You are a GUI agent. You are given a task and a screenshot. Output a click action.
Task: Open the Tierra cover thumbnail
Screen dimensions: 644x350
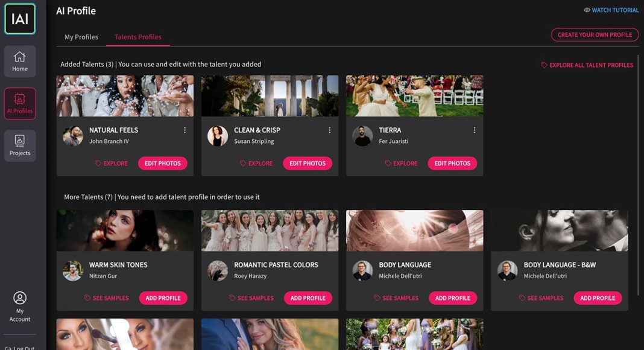(415, 96)
